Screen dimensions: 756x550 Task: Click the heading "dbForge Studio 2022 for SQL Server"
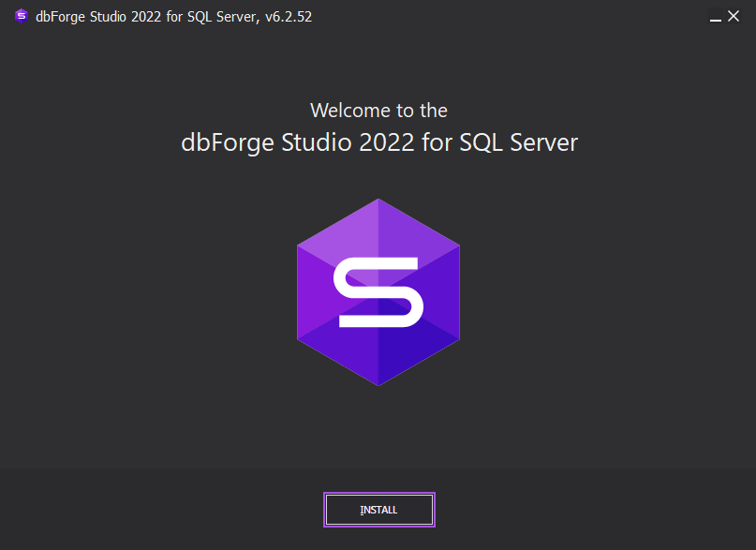[379, 142]
